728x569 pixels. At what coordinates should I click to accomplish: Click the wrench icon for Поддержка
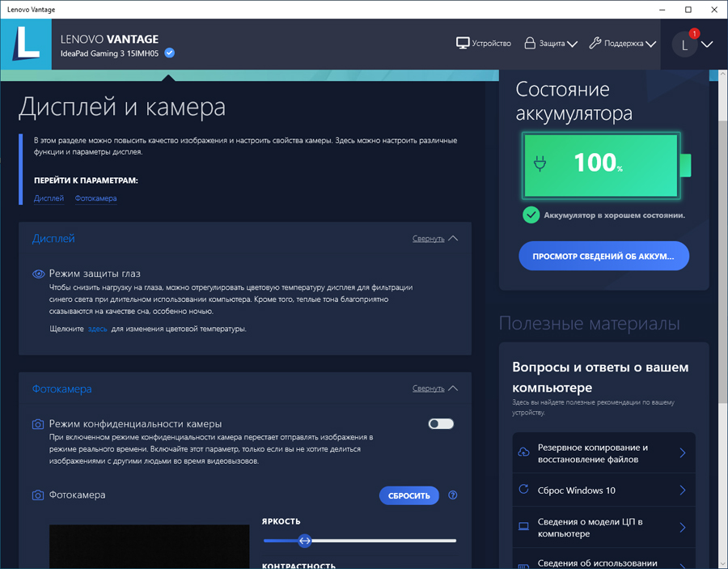[595, 43]
